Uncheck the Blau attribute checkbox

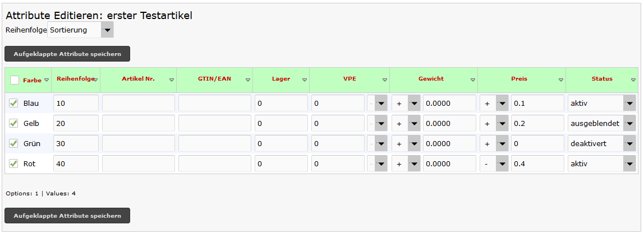(14, 103)
